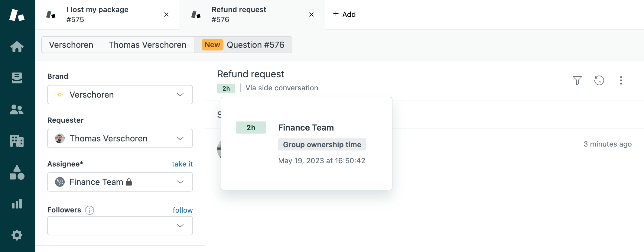Open the Organizations building icon
This screenshot has width=644, height=252.
pos(17,141)
